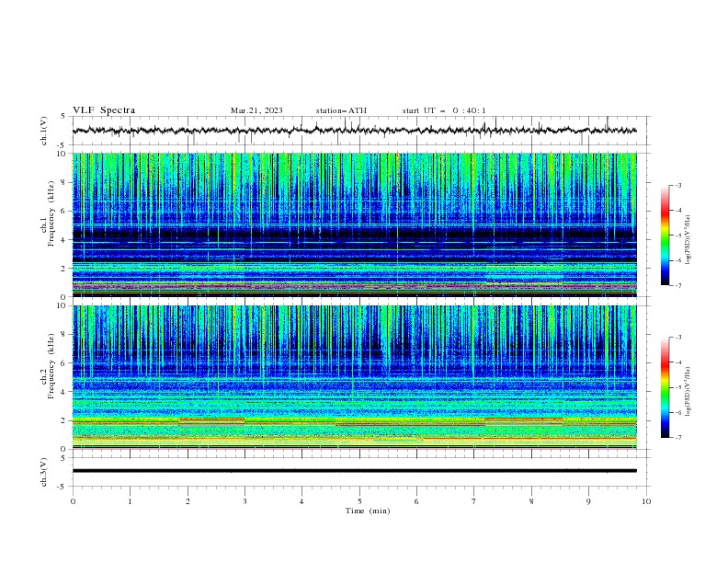The image size is (728, 563).
Task: Click the 2 kHz tick on ch.2 frequency axis
Action: [x=64, y=420]
